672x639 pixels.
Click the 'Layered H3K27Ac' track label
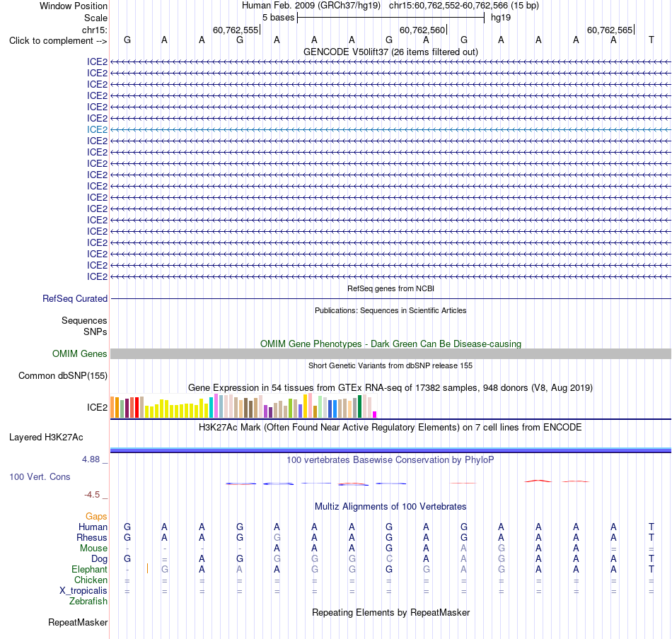(x=46, y=438)
